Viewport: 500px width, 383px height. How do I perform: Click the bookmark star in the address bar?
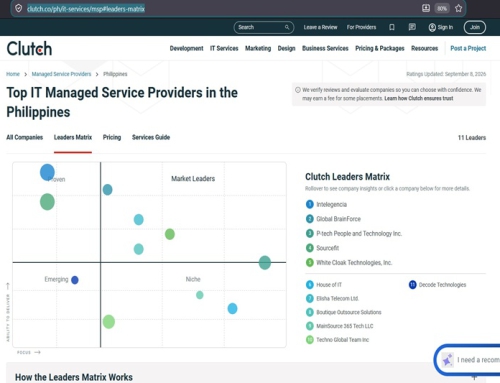pyautogui.click(x=459, y=8)
